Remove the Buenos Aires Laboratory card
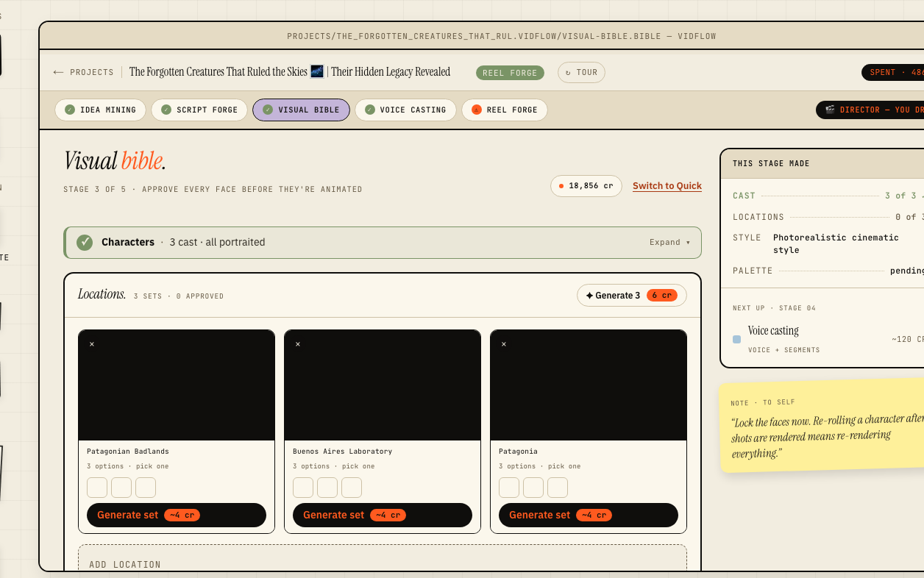924x578 pixels. pos(298,344)
